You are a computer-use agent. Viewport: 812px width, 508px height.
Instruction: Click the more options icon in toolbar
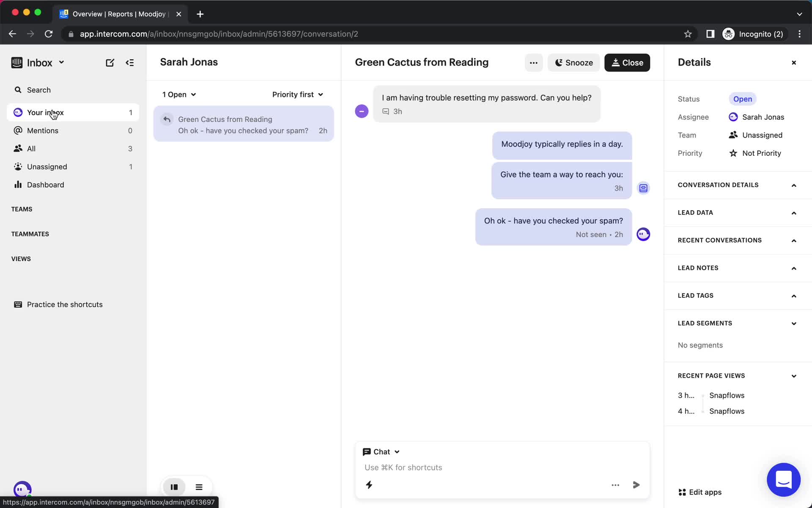click(x=532, y=63)
